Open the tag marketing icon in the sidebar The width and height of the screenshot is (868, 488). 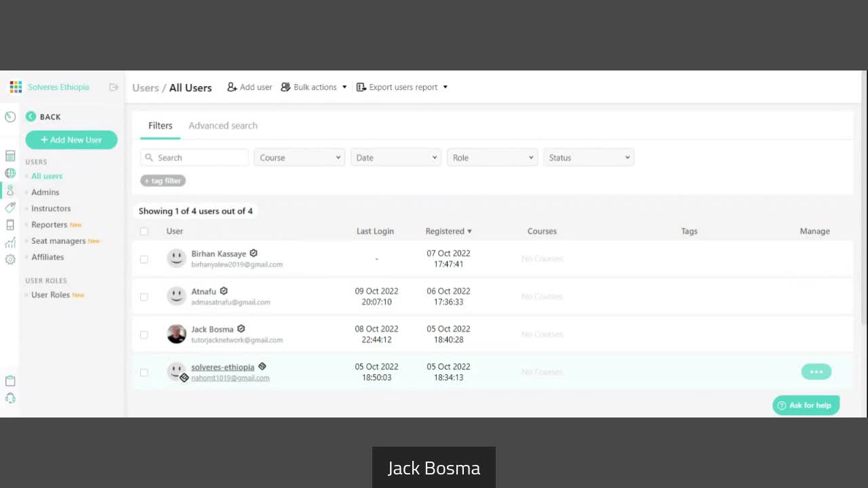(x=10, y=208)
